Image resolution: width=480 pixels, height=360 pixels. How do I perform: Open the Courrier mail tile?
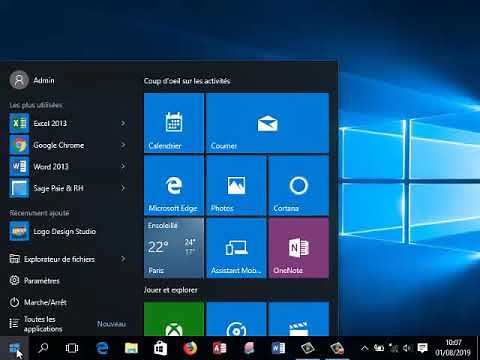(267, 123)
